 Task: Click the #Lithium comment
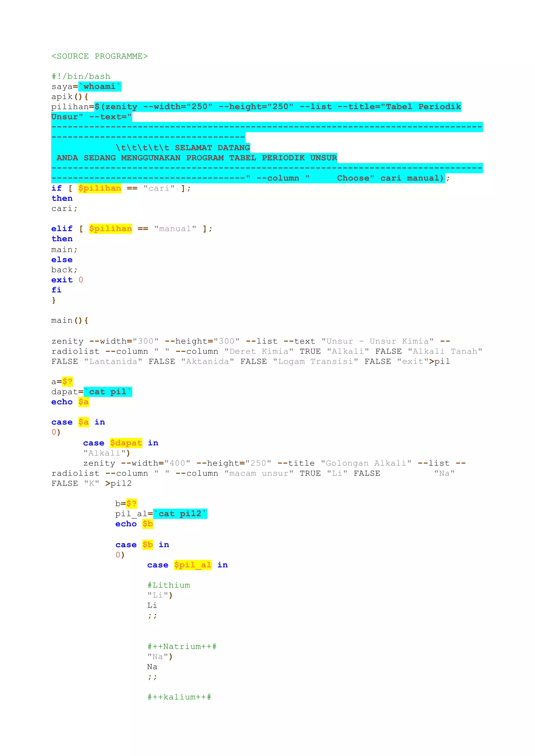(x=169, y=586)
